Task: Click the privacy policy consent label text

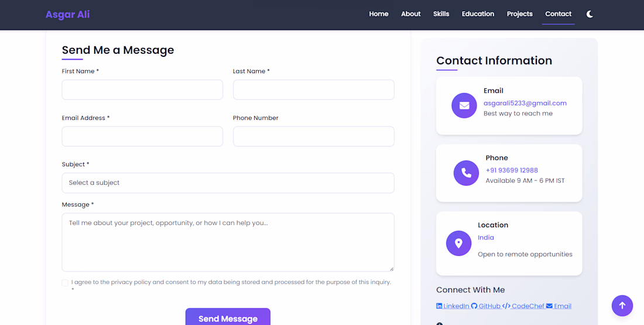Action: (231, 286)
